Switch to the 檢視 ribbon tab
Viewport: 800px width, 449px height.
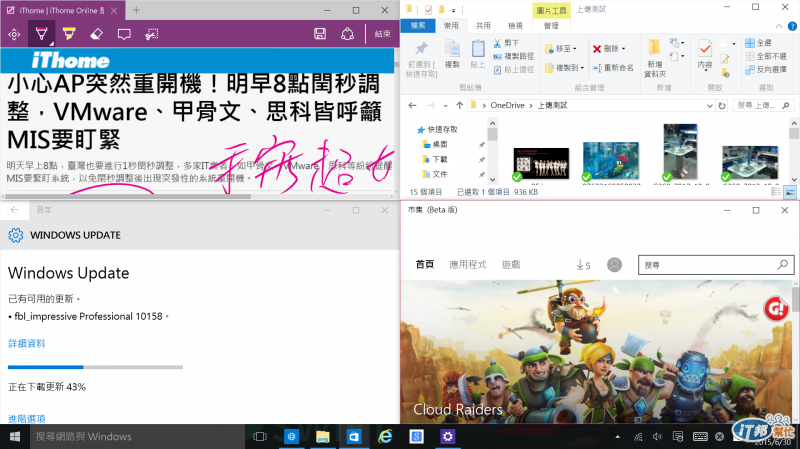coord(515,26)
